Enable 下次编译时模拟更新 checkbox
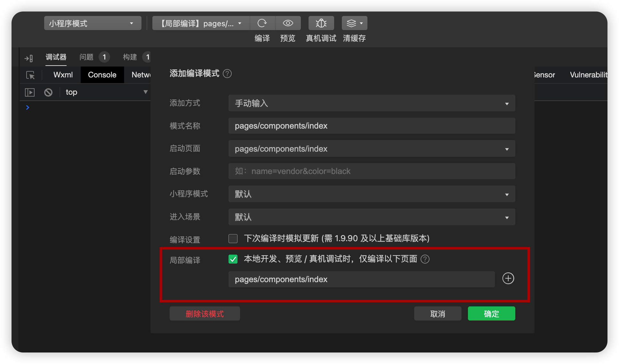Image resolution: width=619 pixels, height=364 pixels. point(233,239)
